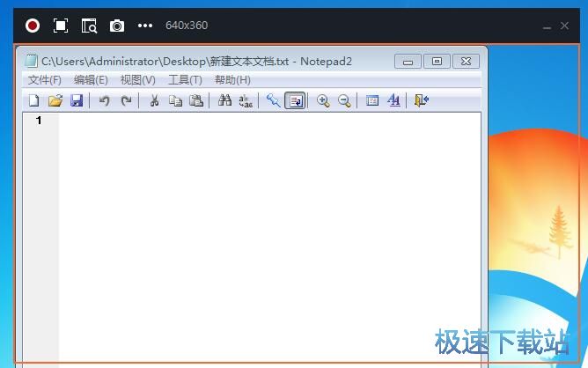Create a new document in Notepad2
The height and width of the screenshot is (368, 588).
(x=34, y=100)
